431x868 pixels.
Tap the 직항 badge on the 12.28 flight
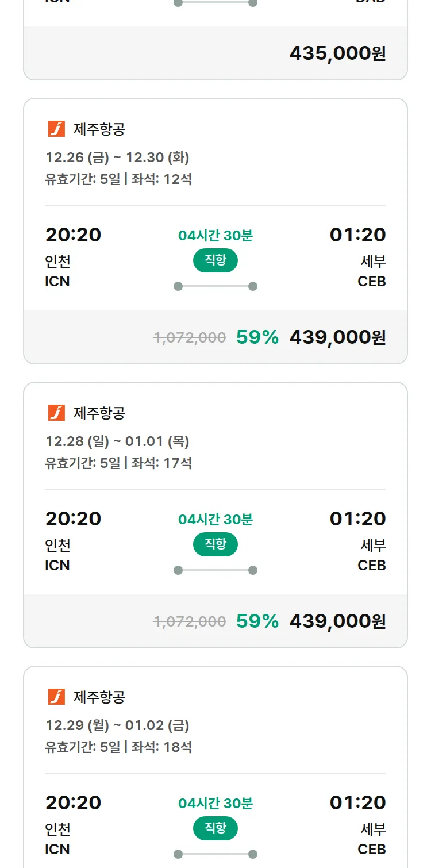point(215,544)
